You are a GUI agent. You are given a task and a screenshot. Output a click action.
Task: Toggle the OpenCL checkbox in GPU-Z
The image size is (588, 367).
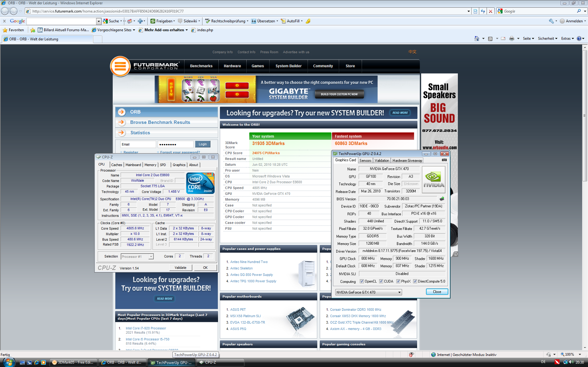pos(362,281)
